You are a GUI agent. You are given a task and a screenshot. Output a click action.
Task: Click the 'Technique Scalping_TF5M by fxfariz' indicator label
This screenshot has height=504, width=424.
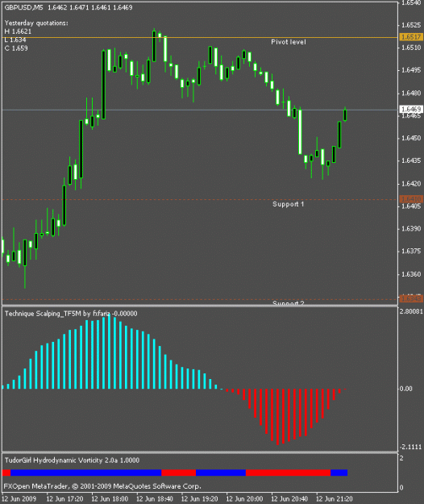pyautogui.click(x=57, y=314)
